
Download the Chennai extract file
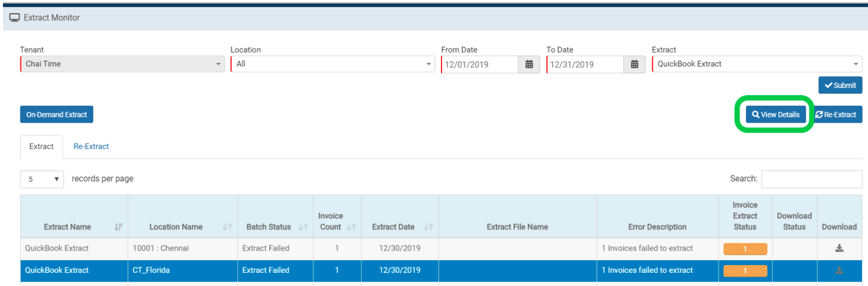pos(839,248)
